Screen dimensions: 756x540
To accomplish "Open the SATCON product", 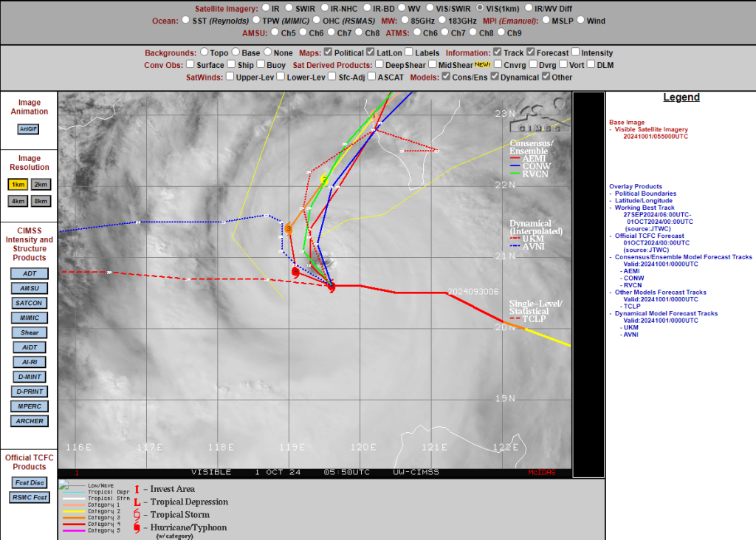I will click(x=29, y=303).
